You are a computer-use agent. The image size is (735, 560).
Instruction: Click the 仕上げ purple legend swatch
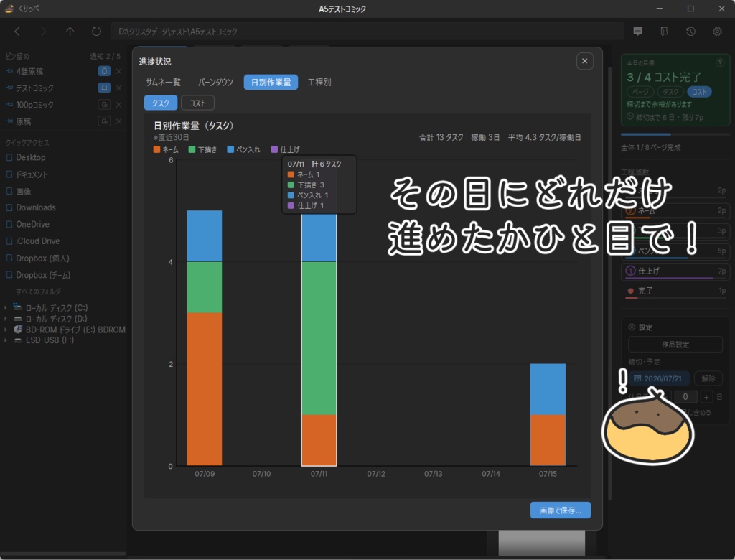274,149
